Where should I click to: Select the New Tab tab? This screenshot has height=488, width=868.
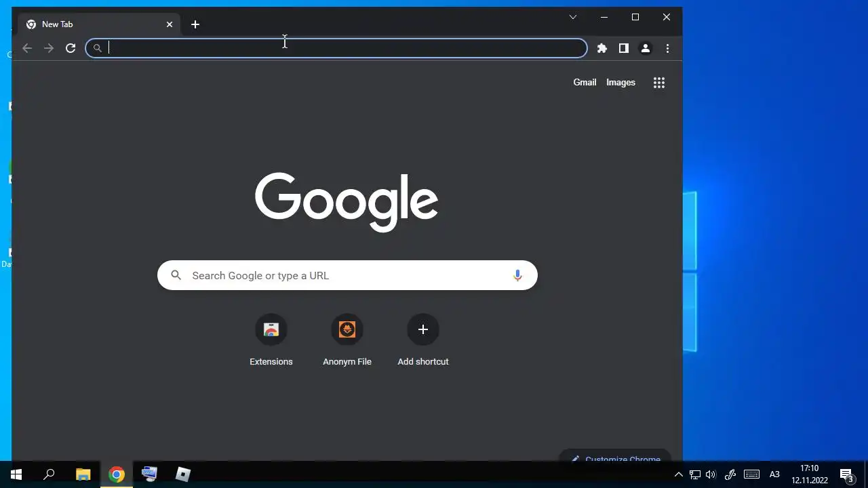coord(99,24)
